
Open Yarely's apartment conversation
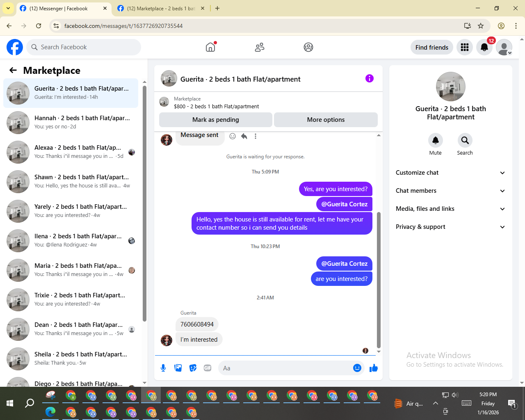click(71, 211)
